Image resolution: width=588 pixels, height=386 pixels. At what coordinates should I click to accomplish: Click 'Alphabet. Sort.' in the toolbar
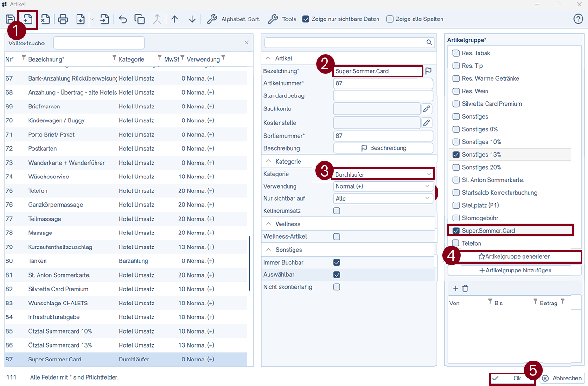pos(234,19)
